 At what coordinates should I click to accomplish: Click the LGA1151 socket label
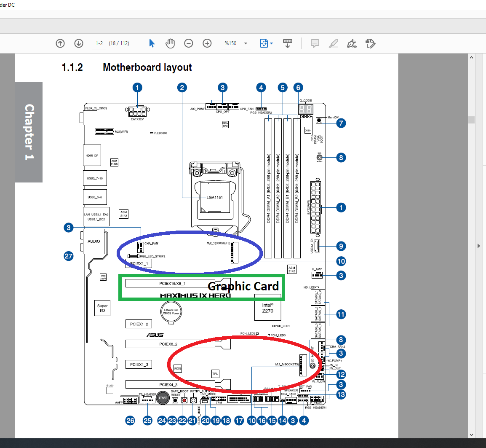pos(214,197)
